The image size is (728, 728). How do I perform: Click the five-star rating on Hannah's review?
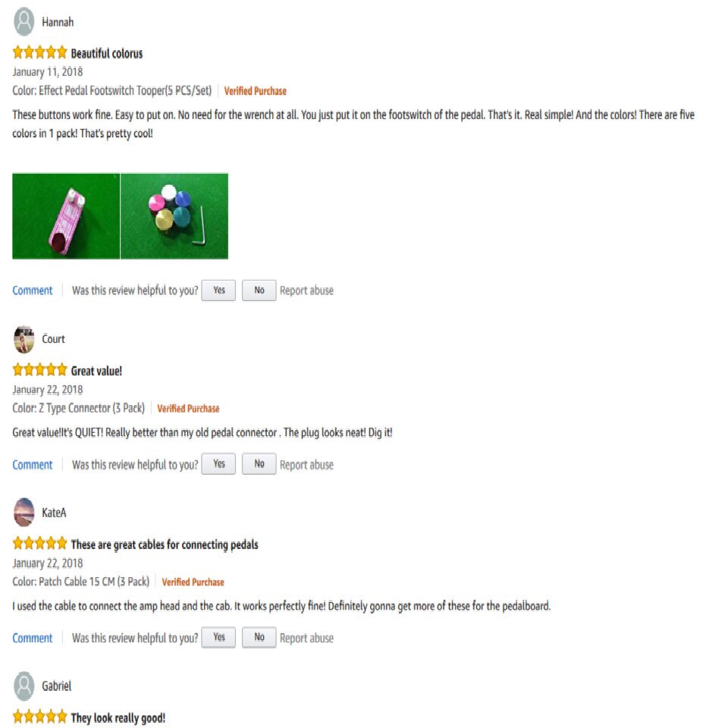(x=40, y=52)
